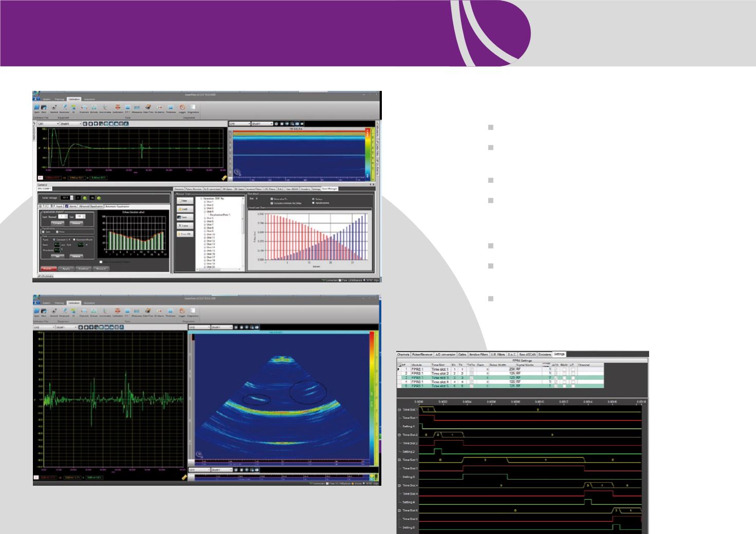Screen dimensions: 756x534
Task: Open the CH2 channel dropdown above the sector-scan A-scan
Action: (44, 327)
